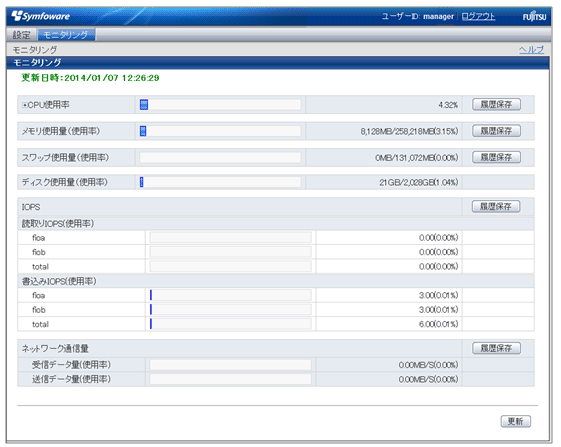Click the 書込みIOPS(使用率) header
Viewport: 561px width, 447px height.
[x=59, y=281]
